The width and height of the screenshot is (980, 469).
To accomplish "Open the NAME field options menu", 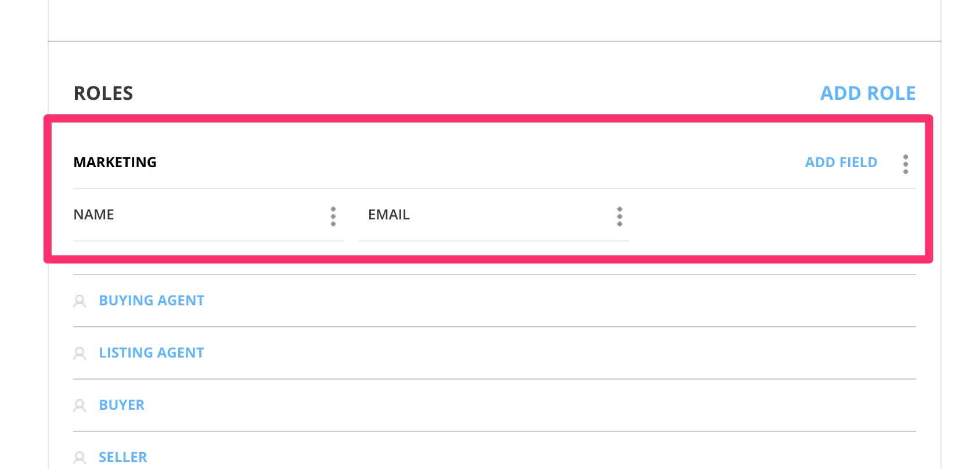I will (333, 216).
